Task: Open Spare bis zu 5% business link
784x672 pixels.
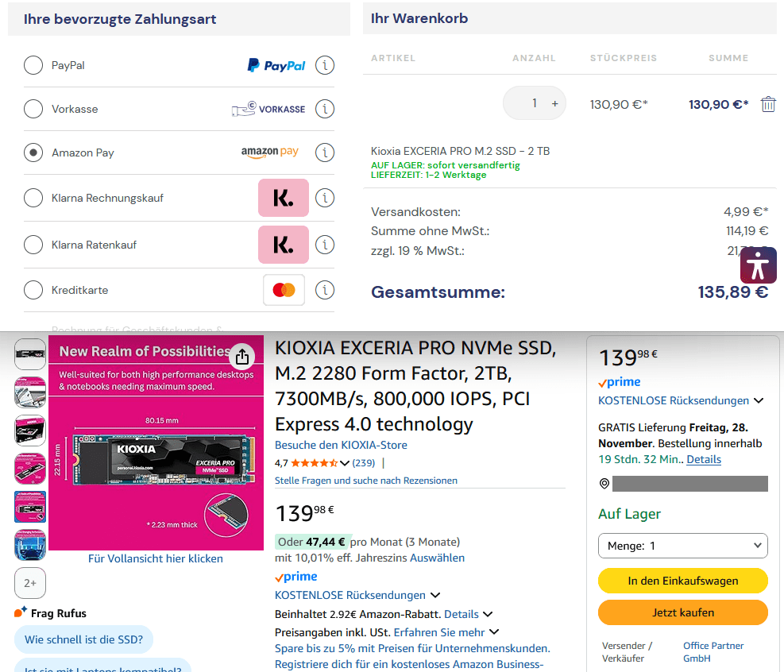Action: [412, 656]
